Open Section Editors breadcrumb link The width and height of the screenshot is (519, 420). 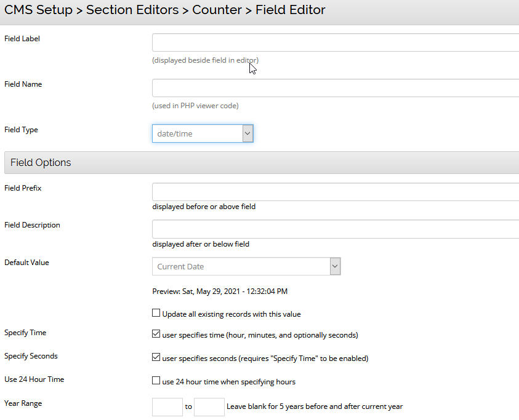click(133, 10)
